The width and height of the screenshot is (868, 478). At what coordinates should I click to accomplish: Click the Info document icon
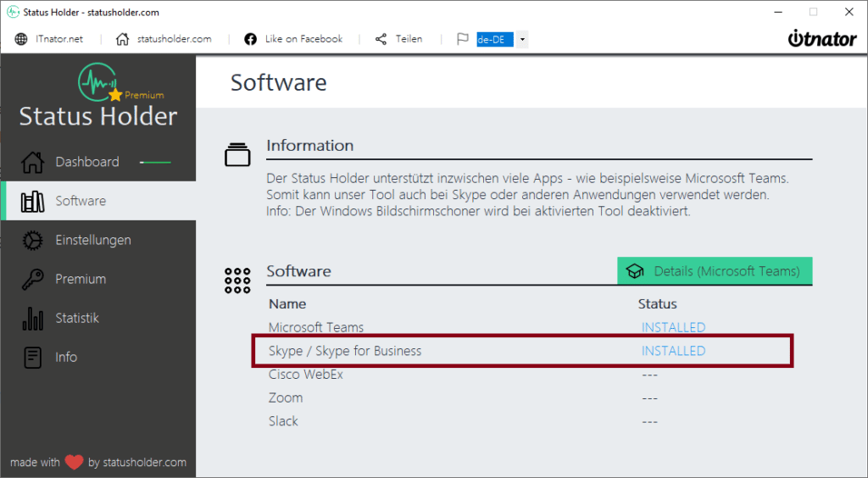(32, 358)
